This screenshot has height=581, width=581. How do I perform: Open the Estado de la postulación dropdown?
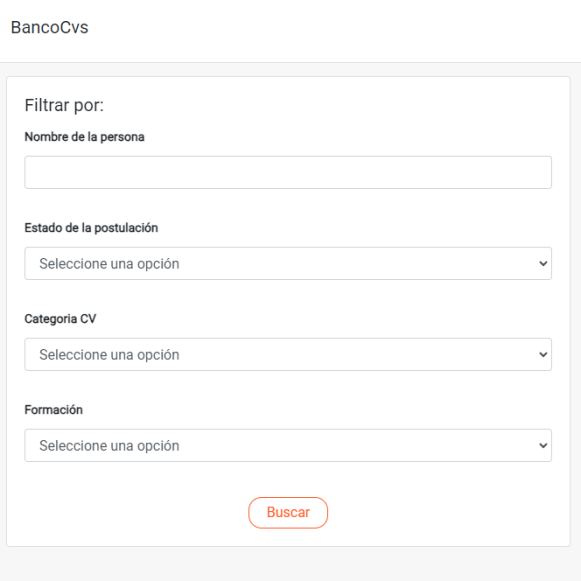(x=288, y=263)
